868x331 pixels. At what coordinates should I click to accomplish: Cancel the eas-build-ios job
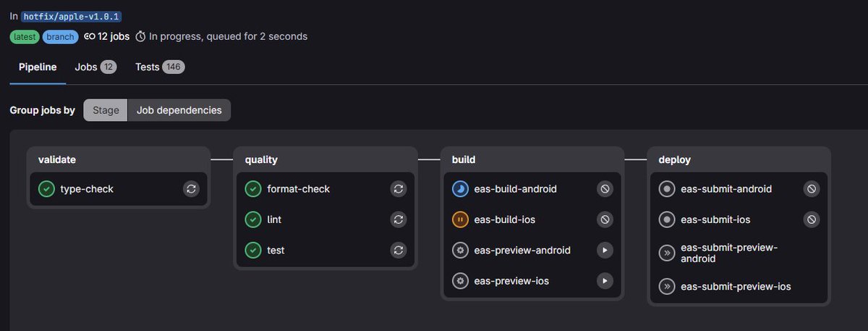coord(605,219)
